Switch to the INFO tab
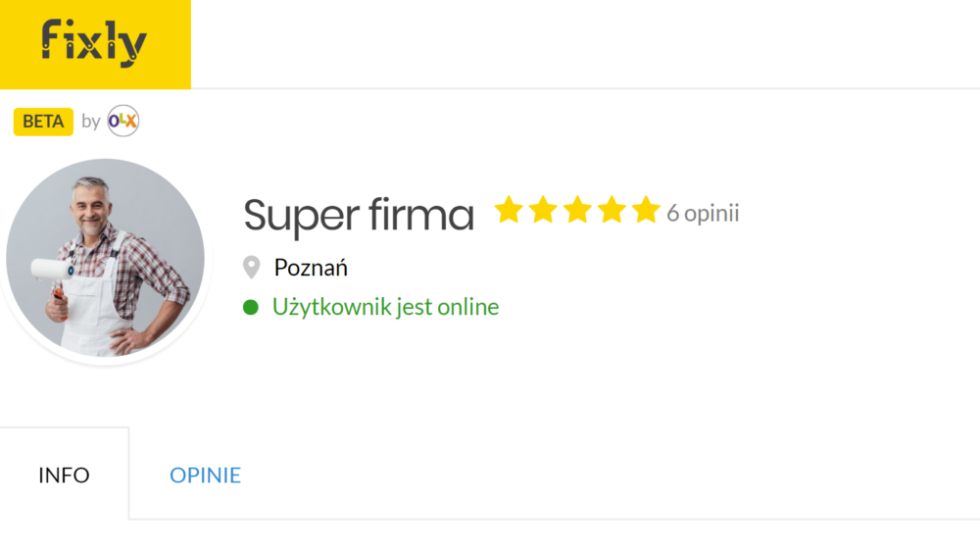The width and height of the screenshot is (980, 552). (64, 475)
